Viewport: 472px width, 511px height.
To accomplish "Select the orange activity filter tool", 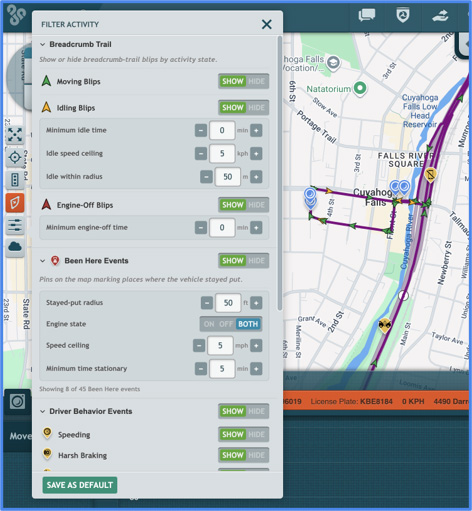I will [15, 203].
